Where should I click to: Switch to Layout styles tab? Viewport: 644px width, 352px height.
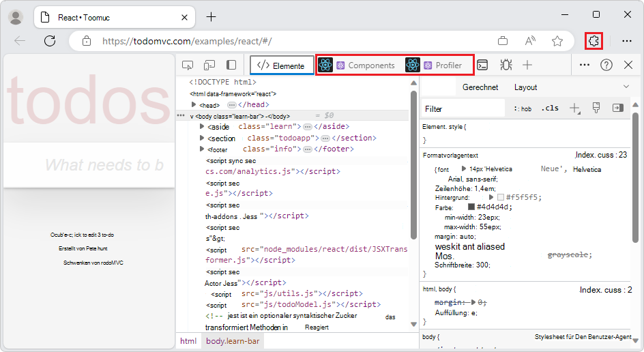(x=525, y=87)
